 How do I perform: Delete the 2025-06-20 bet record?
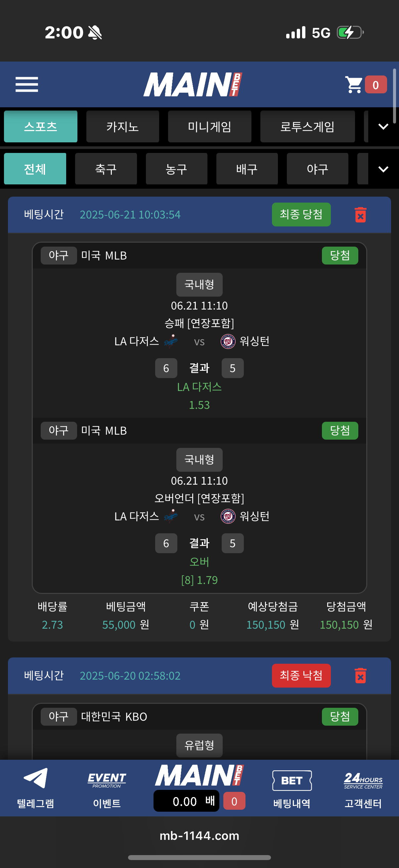click(x=360, y=676)
